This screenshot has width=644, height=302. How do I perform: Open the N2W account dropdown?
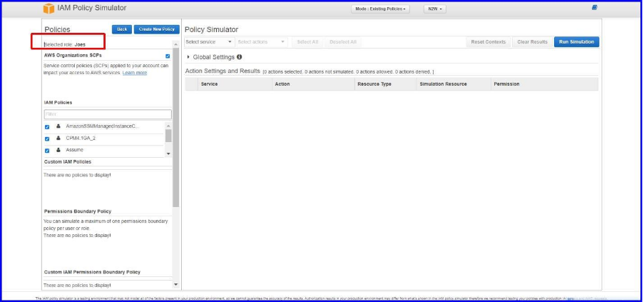tap(434, 9)
